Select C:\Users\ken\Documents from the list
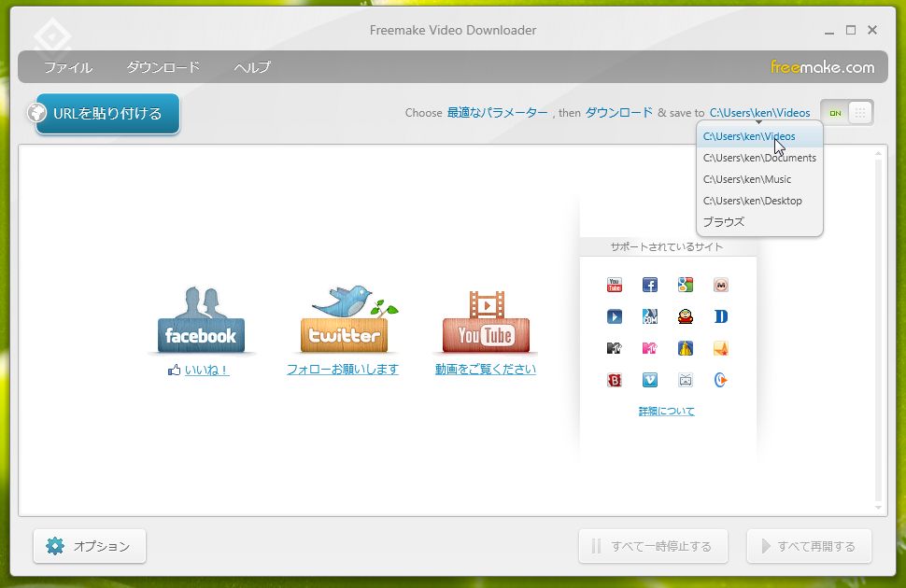Image resolution: width=906 pixels, height=588 pixels. click(x=759, y=158)
